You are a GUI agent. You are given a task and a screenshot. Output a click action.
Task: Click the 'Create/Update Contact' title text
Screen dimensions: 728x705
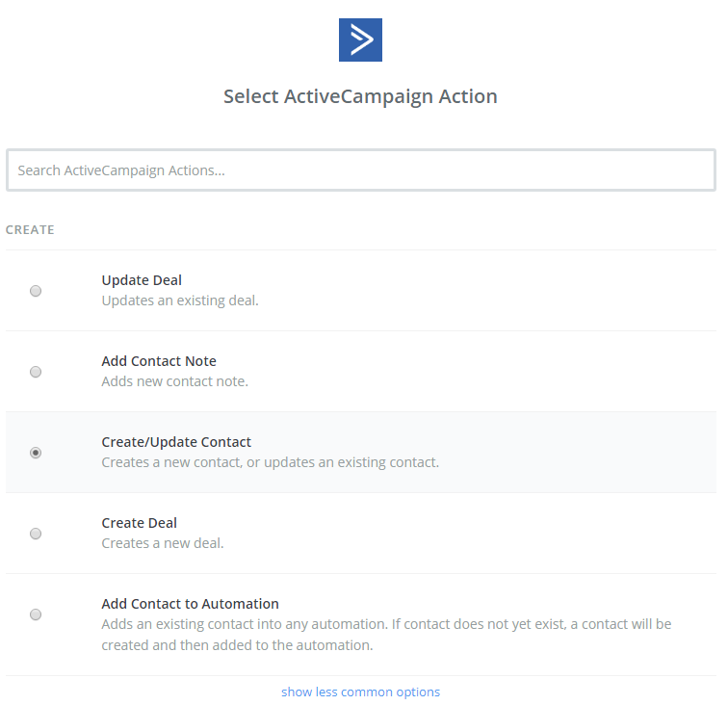[176, 442]
